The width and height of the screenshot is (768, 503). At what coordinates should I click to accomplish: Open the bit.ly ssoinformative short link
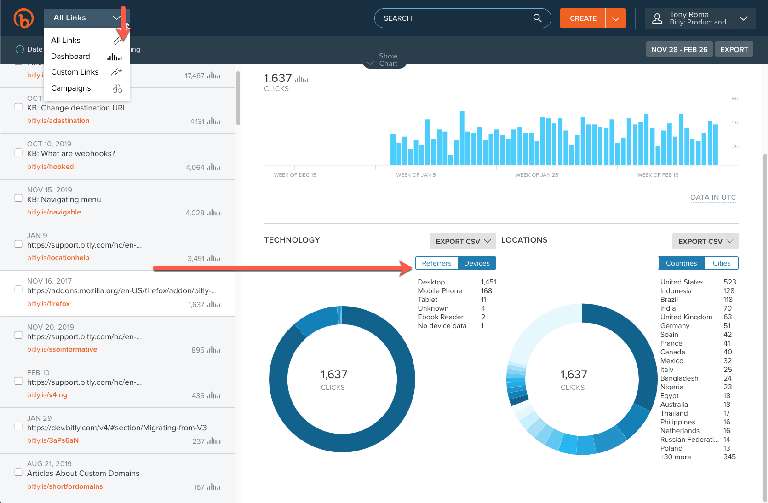click(62, 349)
